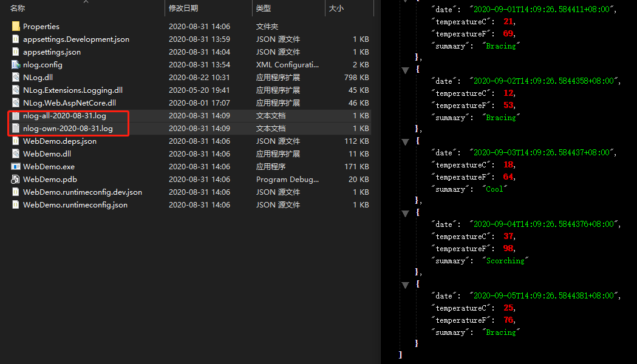The height and width of the screenshot is (364, 637).
Task: Click the appsettings.Development.json file icon
Action: [x=16, y=39]
